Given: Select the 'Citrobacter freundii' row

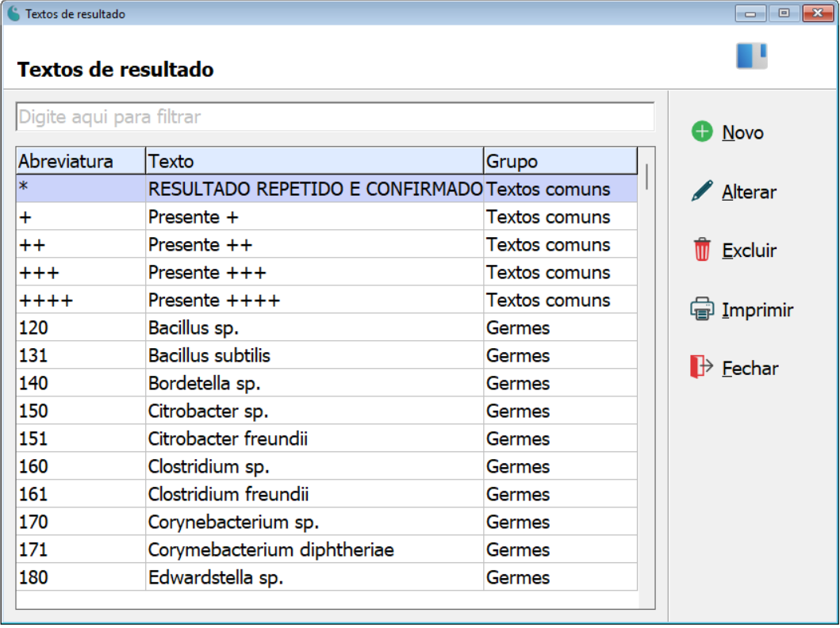Looking at the screenshot, I should pos(327,439).
